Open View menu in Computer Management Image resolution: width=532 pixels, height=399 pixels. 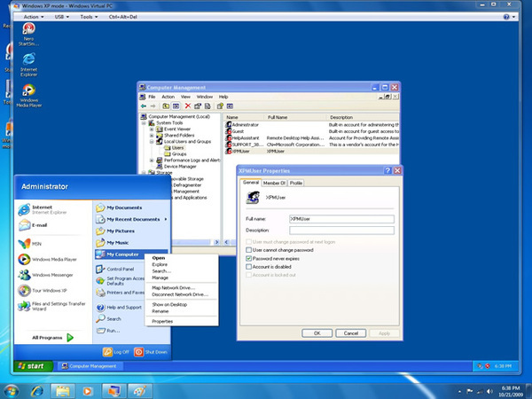point(185,97)
